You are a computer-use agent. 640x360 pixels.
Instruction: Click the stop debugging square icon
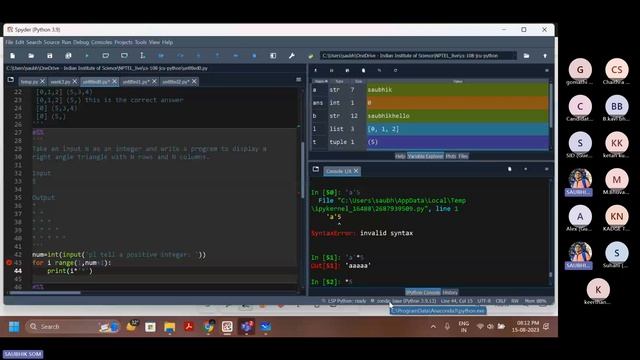254,56
